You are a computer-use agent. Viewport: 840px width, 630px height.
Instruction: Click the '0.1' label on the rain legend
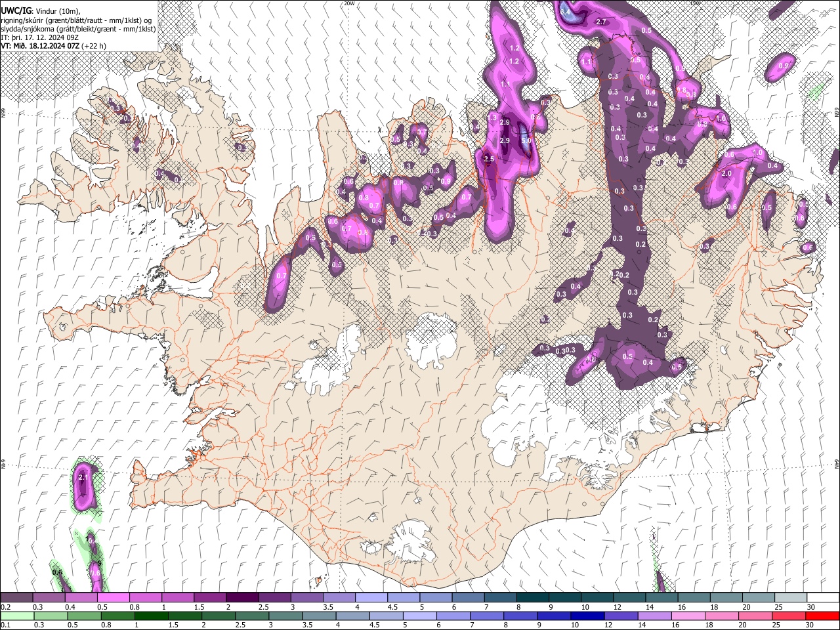pos(5,625)
